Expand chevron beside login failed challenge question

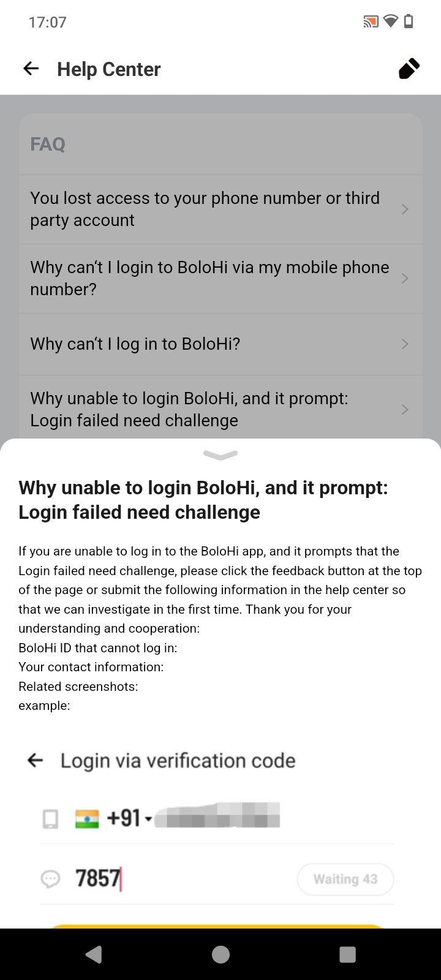click(x=404, y=409)
